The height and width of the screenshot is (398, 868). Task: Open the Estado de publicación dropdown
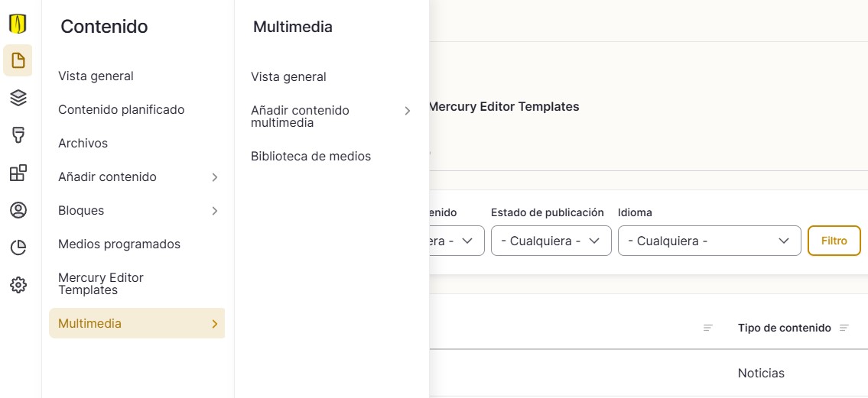point(551,241)
